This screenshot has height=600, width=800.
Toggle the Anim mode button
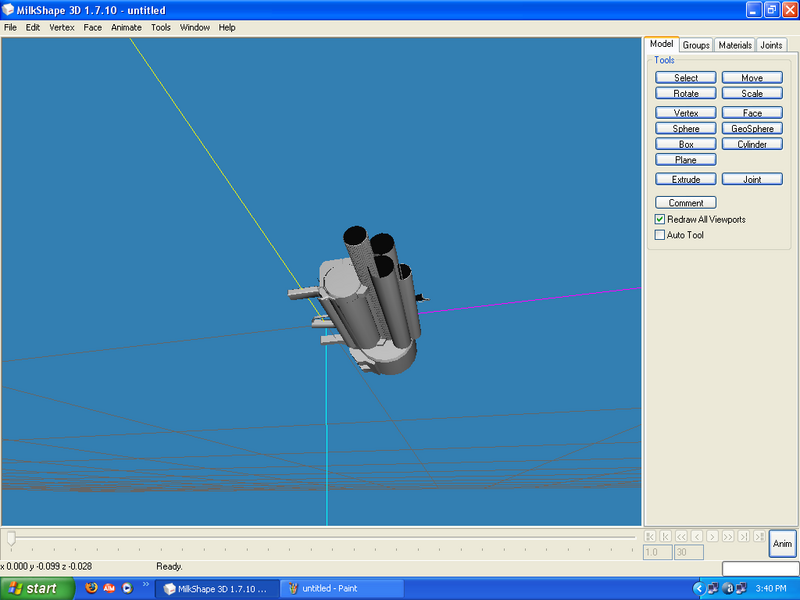click(x=782, y=544)
